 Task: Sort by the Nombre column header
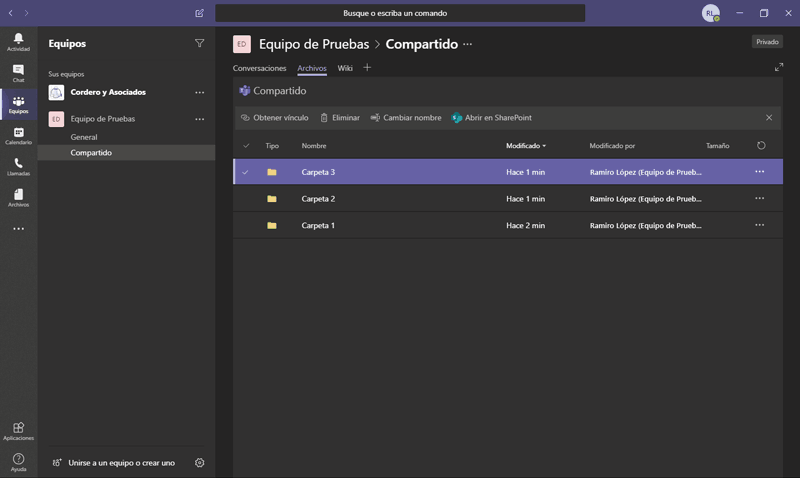coord(314,146)
